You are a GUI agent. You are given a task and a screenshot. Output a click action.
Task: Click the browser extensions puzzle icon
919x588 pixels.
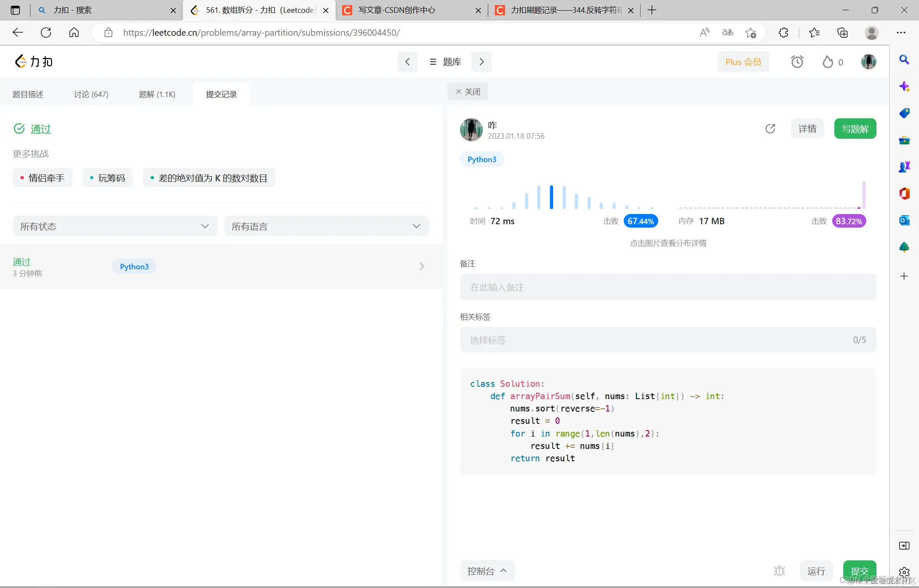click(783, 33)
